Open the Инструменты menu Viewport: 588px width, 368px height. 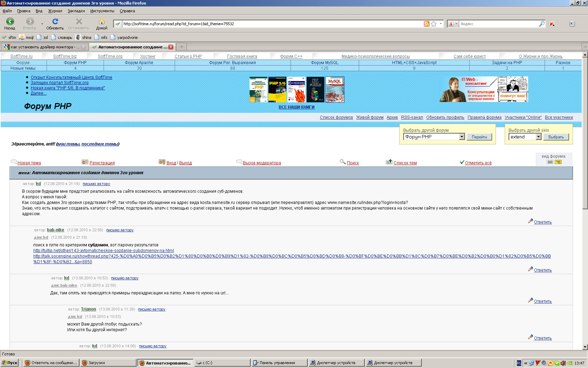coord(102,11)
